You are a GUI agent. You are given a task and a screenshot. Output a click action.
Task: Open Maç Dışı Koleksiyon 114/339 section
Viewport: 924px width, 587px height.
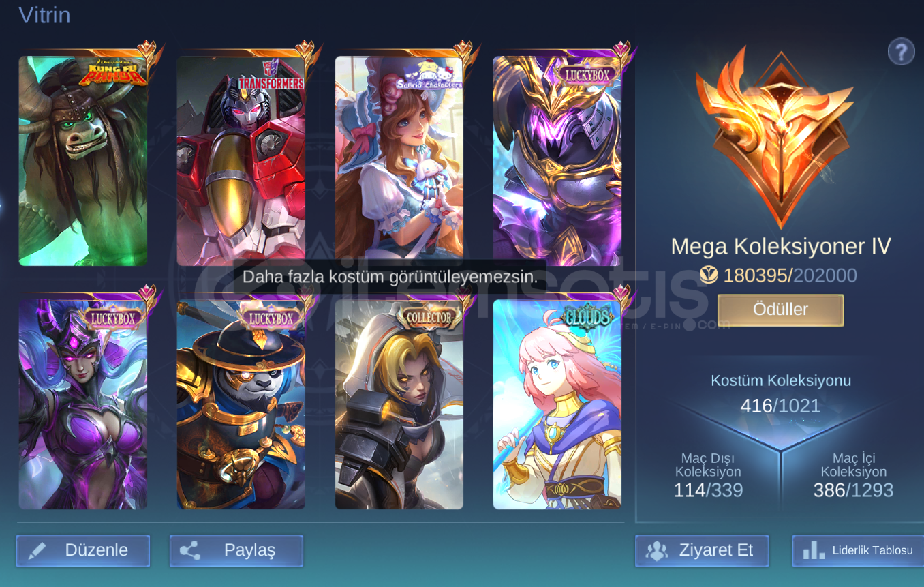(708, 476)
